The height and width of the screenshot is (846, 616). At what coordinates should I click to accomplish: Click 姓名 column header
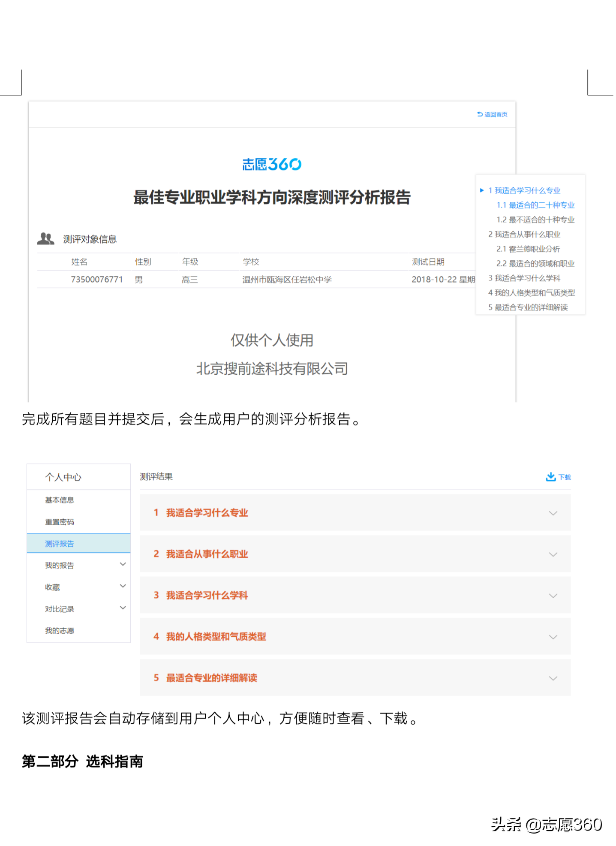80,263
